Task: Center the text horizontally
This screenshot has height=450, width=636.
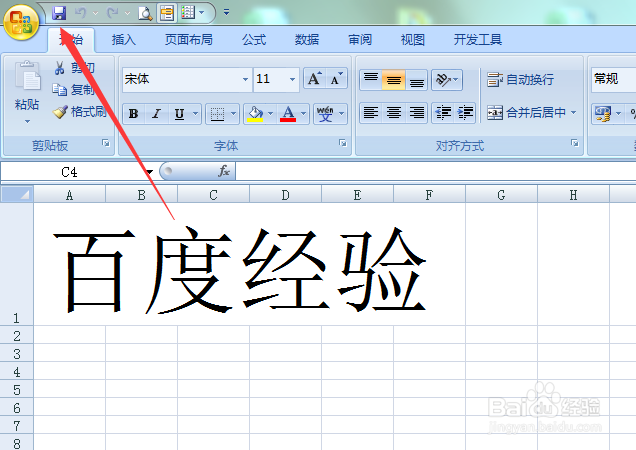Action: (393, 112)
